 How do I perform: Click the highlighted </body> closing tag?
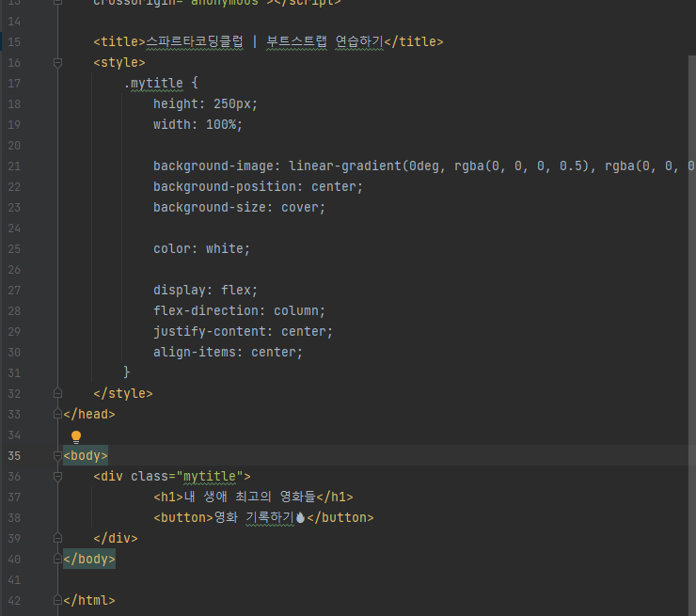89,560
